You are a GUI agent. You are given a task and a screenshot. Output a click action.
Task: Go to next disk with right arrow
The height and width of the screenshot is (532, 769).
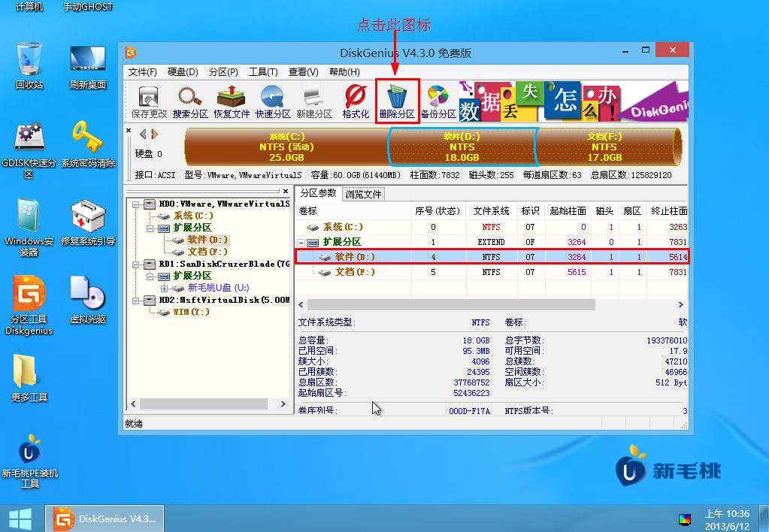pos(155,134)
